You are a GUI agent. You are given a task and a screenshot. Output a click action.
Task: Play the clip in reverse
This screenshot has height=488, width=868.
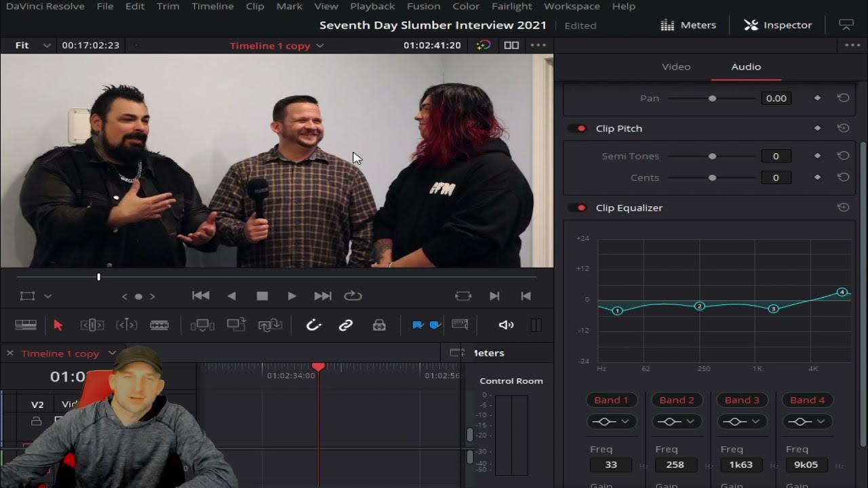tap(232, 296)
